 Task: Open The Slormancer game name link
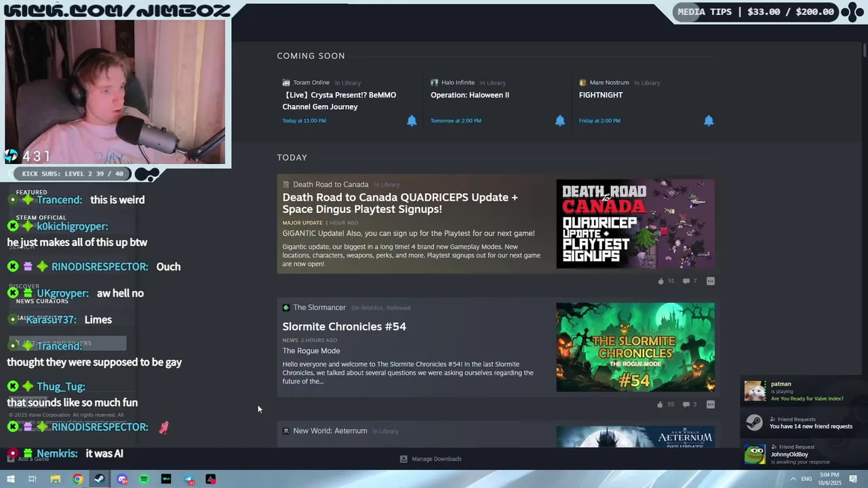[319, 308]
